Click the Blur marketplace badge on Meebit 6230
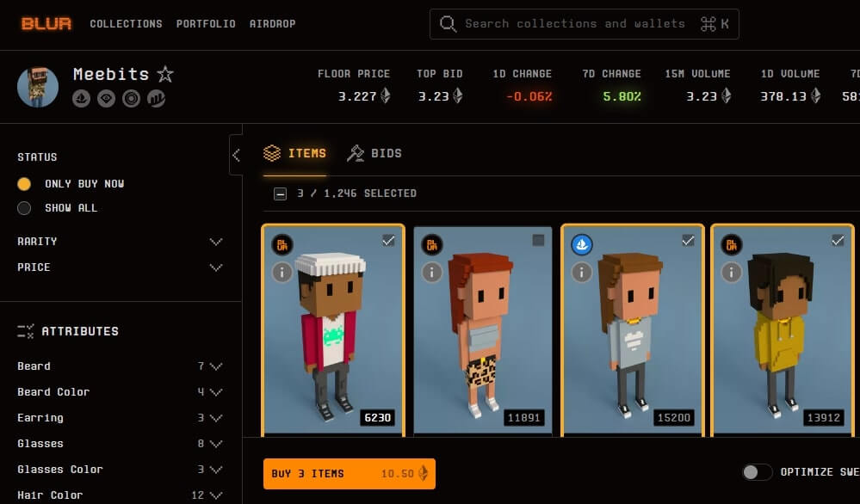Image resolution: width=860 pixels, height=504 pixels. [282, 244]
